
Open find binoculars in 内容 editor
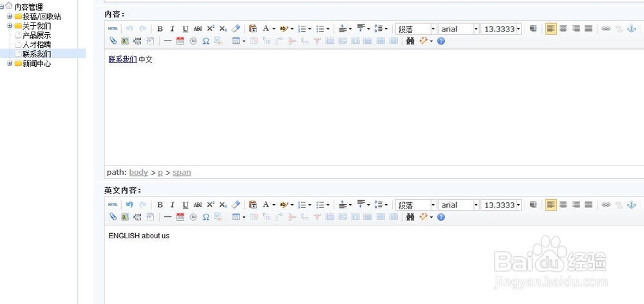point(410,41)
